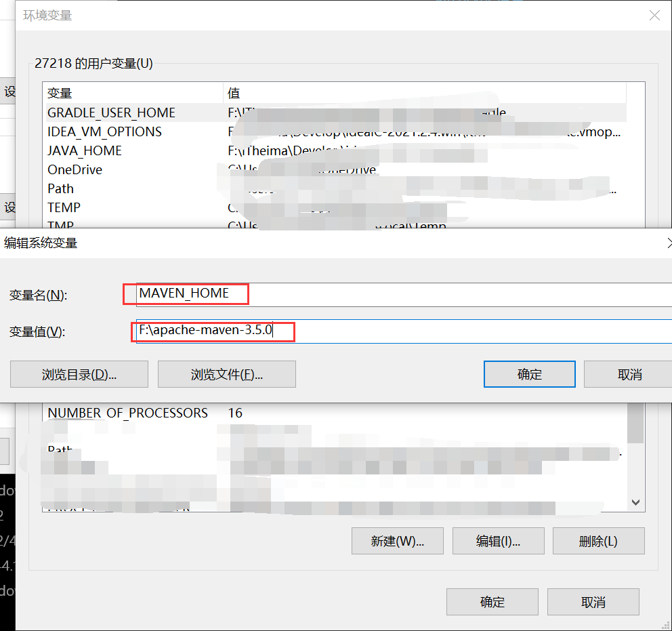Click 删除(L) to delete a system variable
This screenshot has width=672, height=631.
pos(598,541)
